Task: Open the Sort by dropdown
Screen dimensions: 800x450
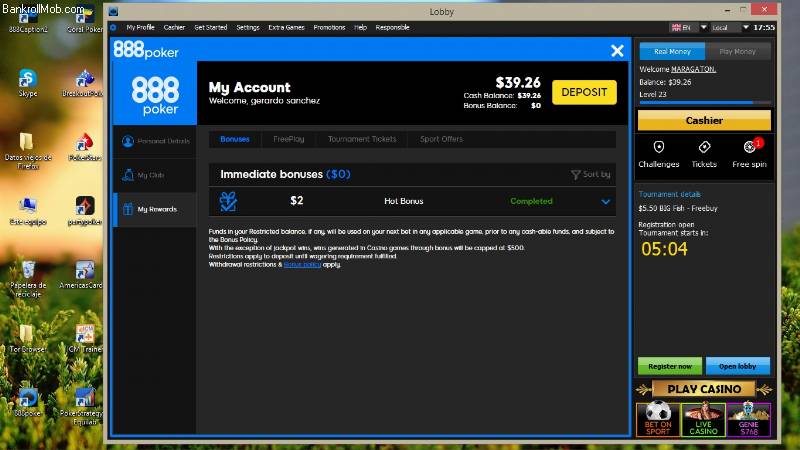Action: (x=591, y=174)
